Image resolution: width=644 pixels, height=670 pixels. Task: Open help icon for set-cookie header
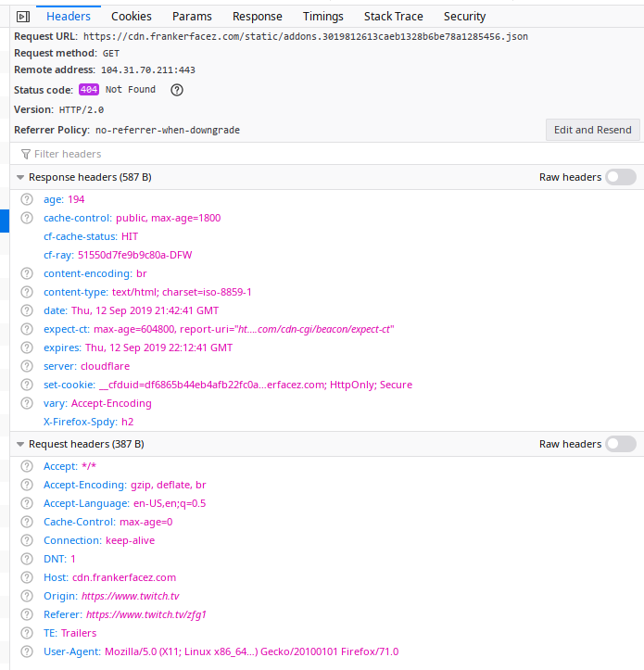27,385
